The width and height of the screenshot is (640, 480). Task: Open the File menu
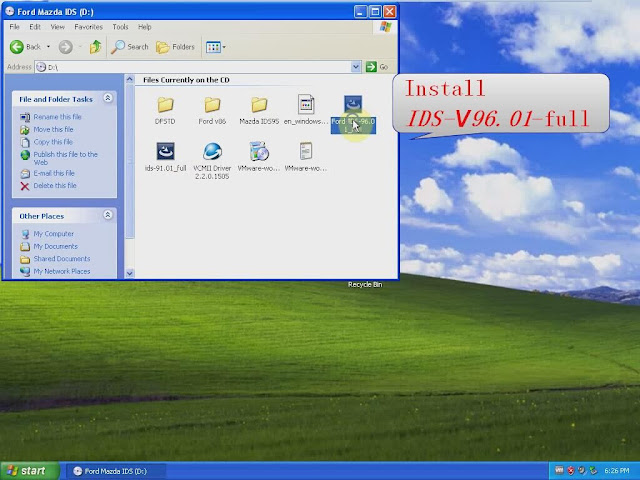(x=14, y=27)
